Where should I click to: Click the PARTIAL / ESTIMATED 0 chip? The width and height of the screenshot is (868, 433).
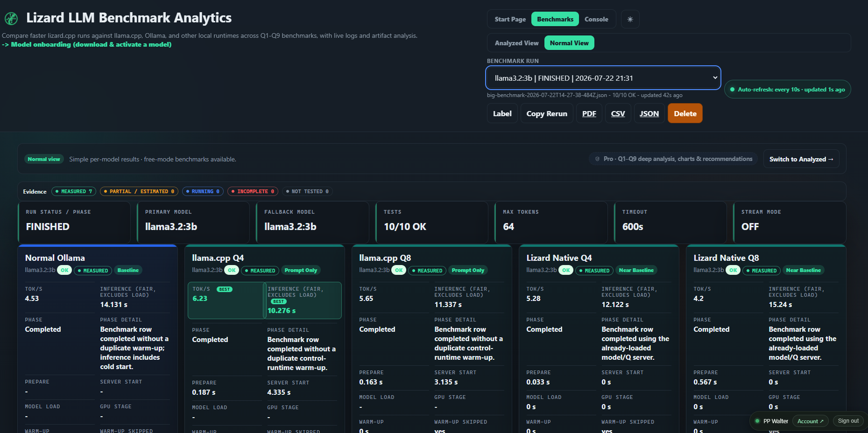[x=139, y=191]
